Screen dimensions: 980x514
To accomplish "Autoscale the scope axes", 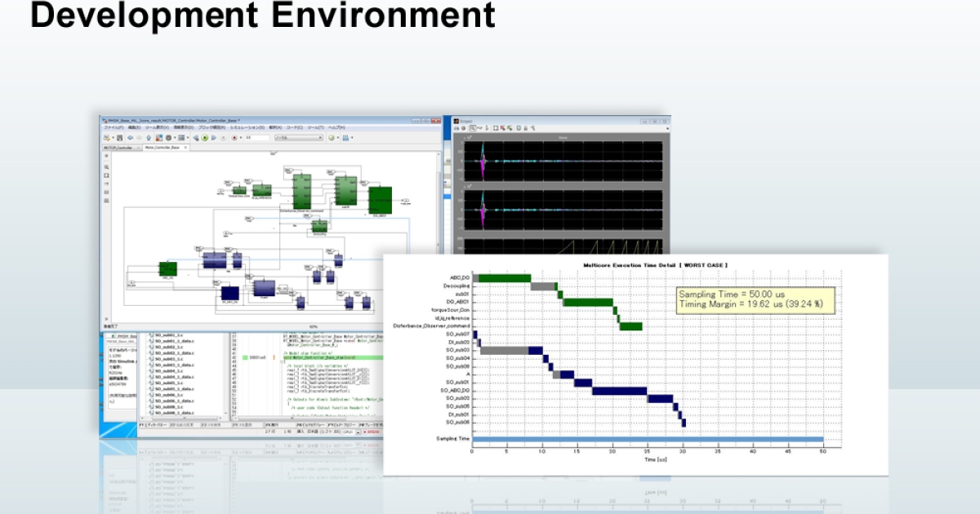I will click(x=496, y=128).
